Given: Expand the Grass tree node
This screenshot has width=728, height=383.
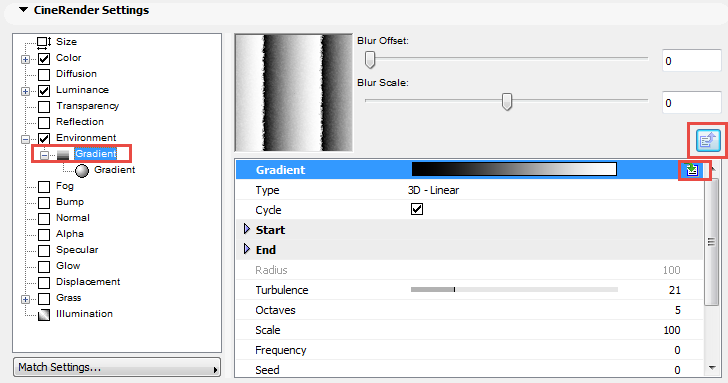Looking at the screenshot, I should 26,299.
